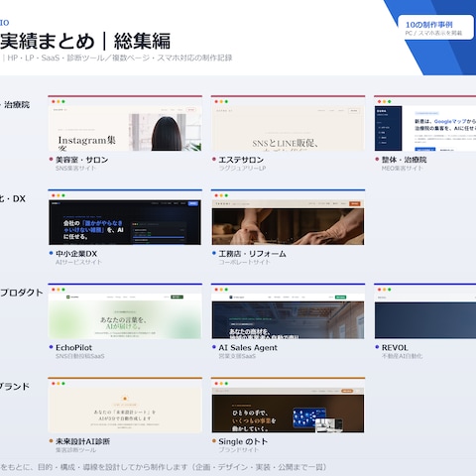Click the red window dot on 美容室・サロン card

pyautogui.click(x=54, y=101)
